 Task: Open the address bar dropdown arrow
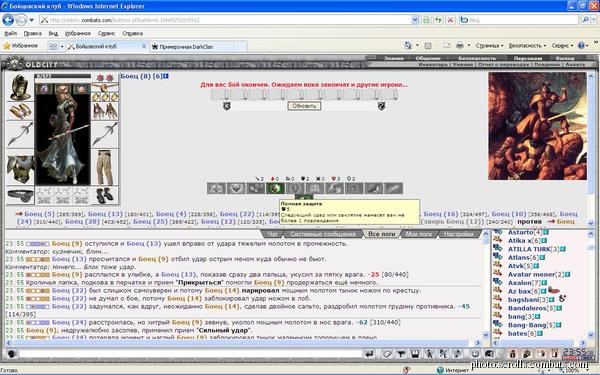pos(415,20)
